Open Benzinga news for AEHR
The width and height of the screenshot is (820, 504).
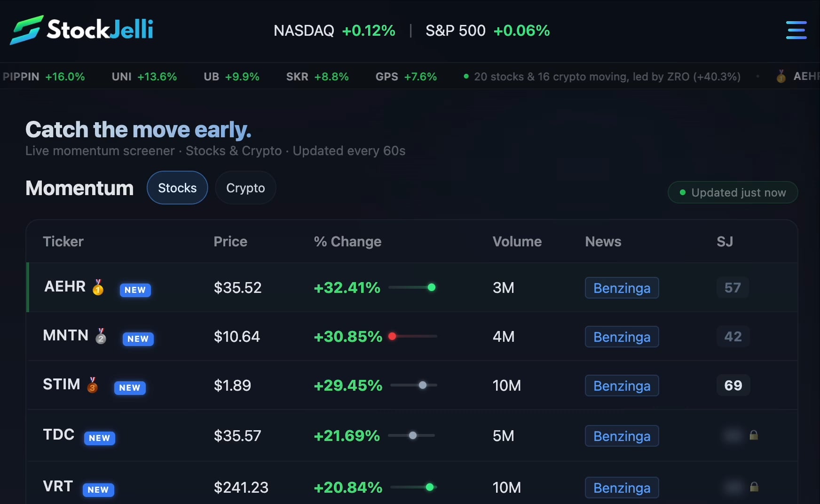coord(622,288)
